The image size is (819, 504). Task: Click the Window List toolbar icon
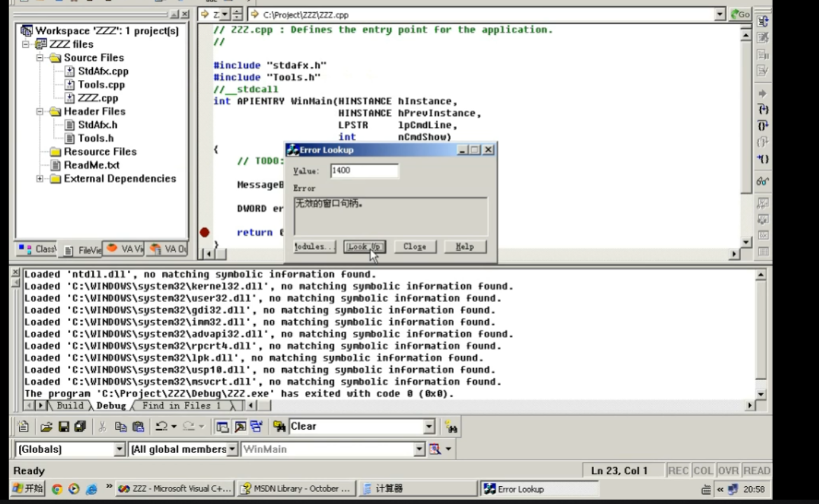pos(256,427)
